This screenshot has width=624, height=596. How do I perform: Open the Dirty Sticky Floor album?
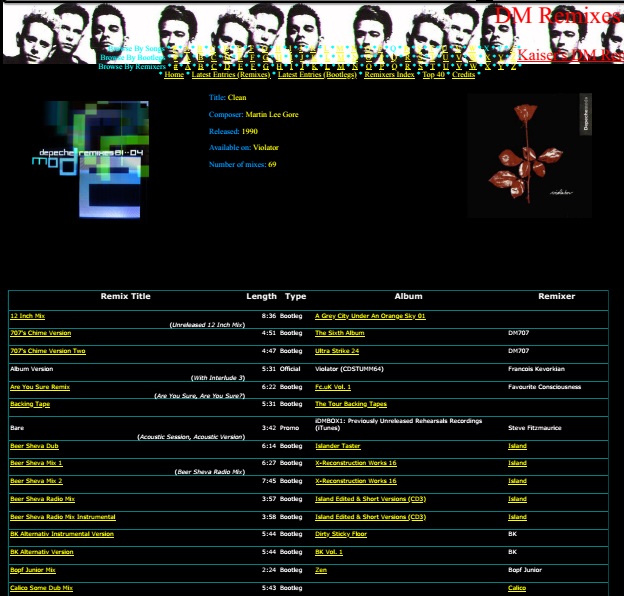tap(341, 534)
